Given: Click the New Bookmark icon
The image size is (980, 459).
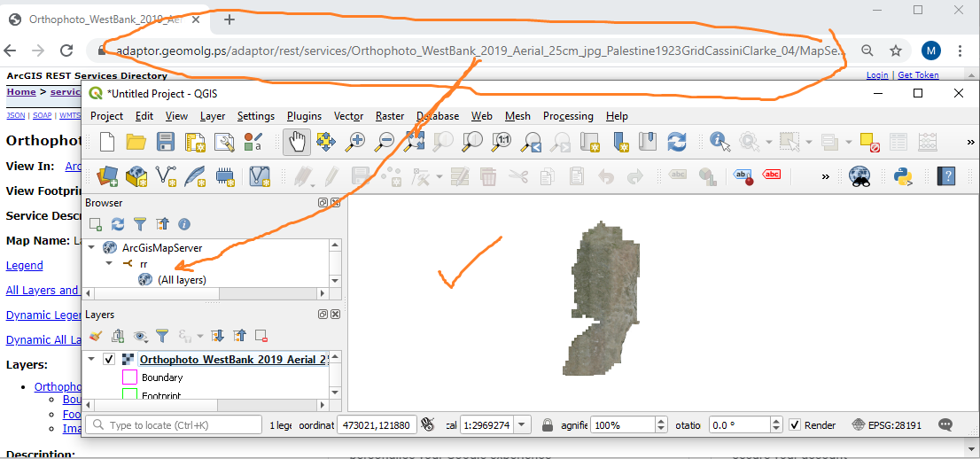Looking at the screenshot, I should (x=618, y=142).
